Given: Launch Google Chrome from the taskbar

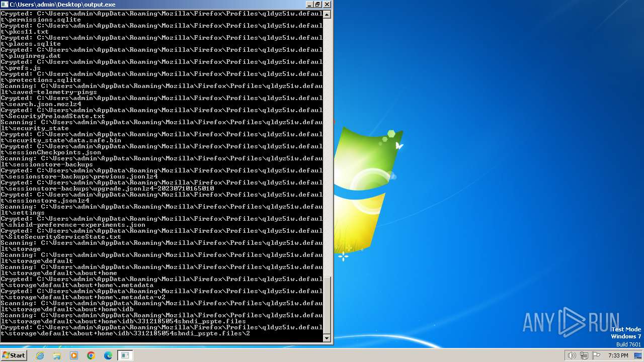Looking at the screenshot, I should click(x=91, y=355).
